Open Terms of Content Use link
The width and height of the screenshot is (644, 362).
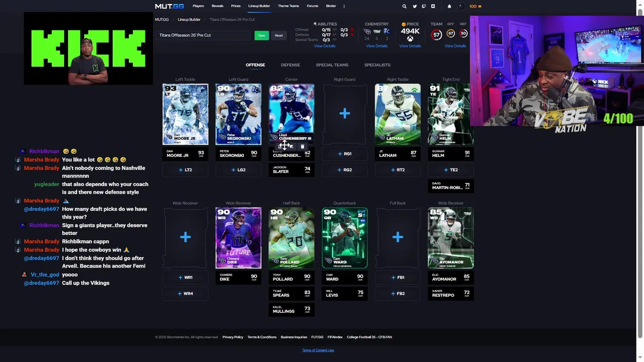tap(318, 350)
